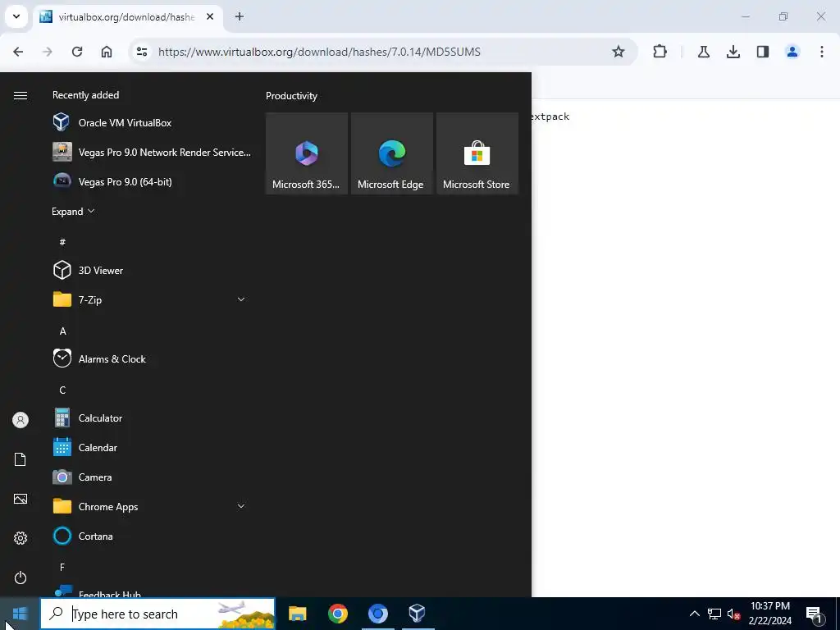Open Cortana
The width and height of the screenshot is (840, 630).
click(152, 536)
